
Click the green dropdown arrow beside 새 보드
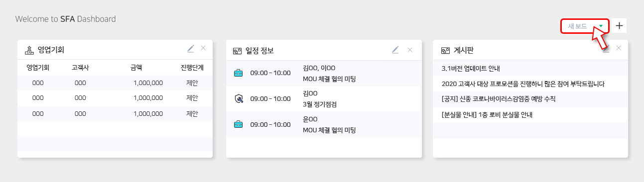(x=601, y=26)
